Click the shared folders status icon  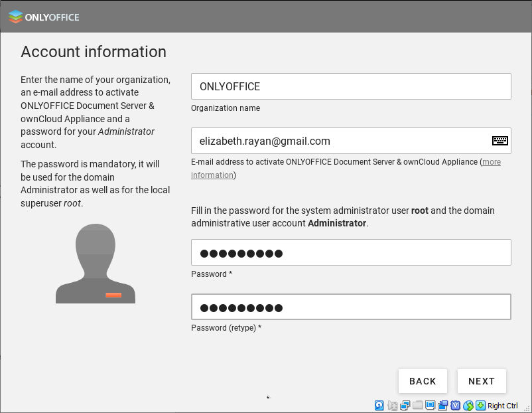point(417,406)
